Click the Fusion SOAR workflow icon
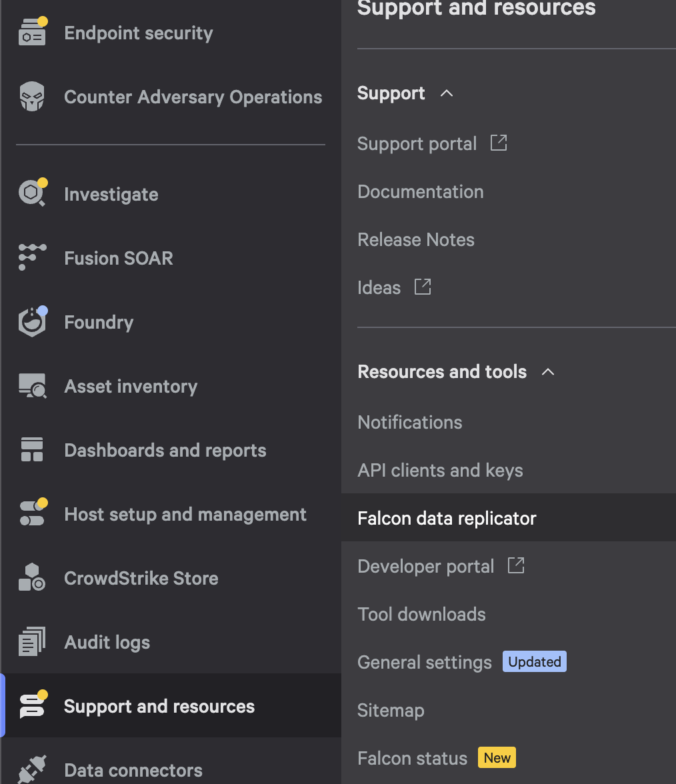 (x=32, y=258)
